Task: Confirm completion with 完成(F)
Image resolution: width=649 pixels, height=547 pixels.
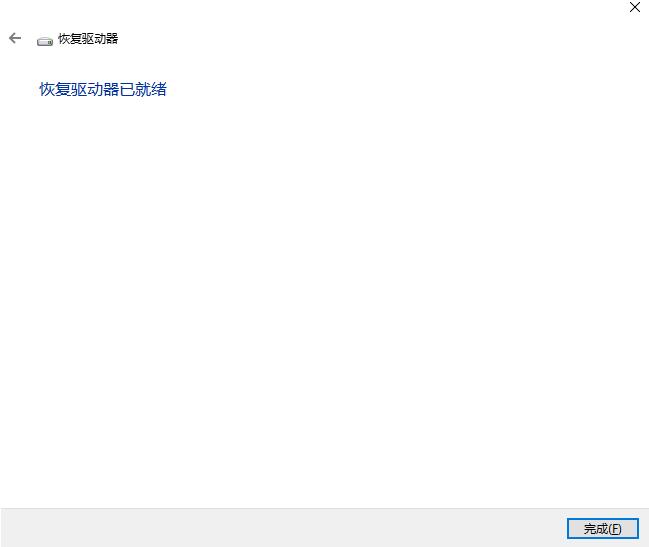Action: point(603,528)
